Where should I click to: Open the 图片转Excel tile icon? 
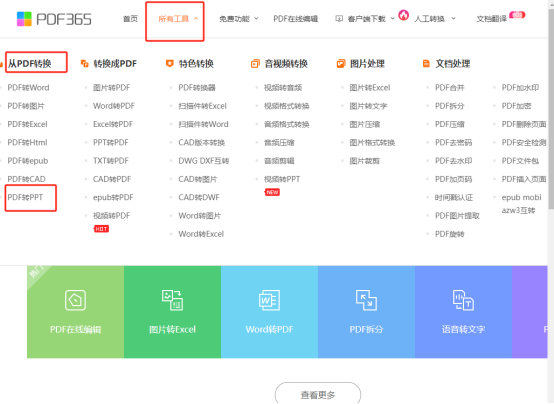click(x=172, y=300)
